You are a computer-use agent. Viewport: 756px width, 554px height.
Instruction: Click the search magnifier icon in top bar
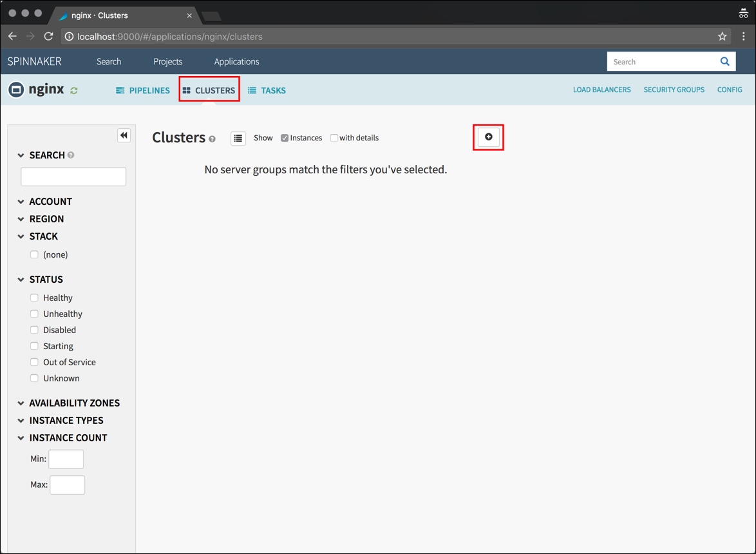click(x=724, y=61)
